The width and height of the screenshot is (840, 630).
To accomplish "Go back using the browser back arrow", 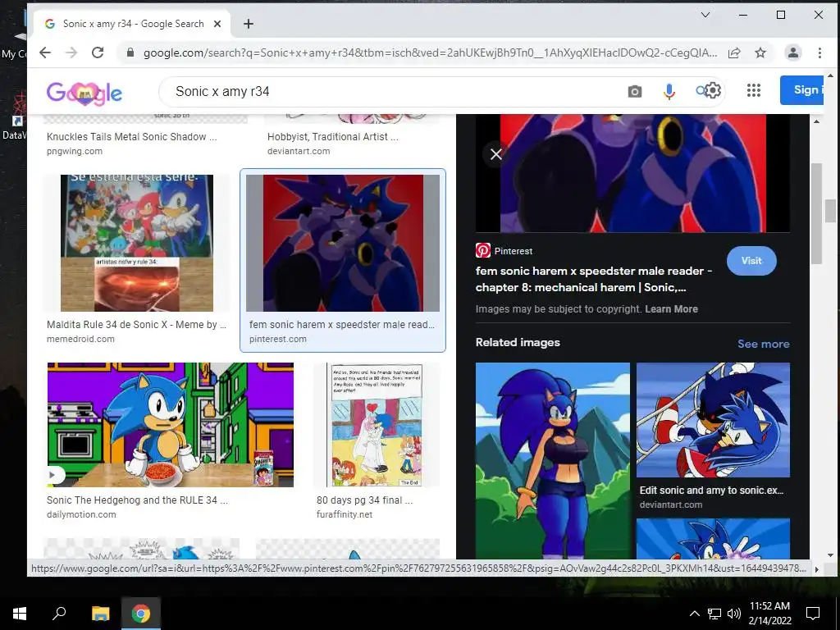I will [x=45, y=52].
